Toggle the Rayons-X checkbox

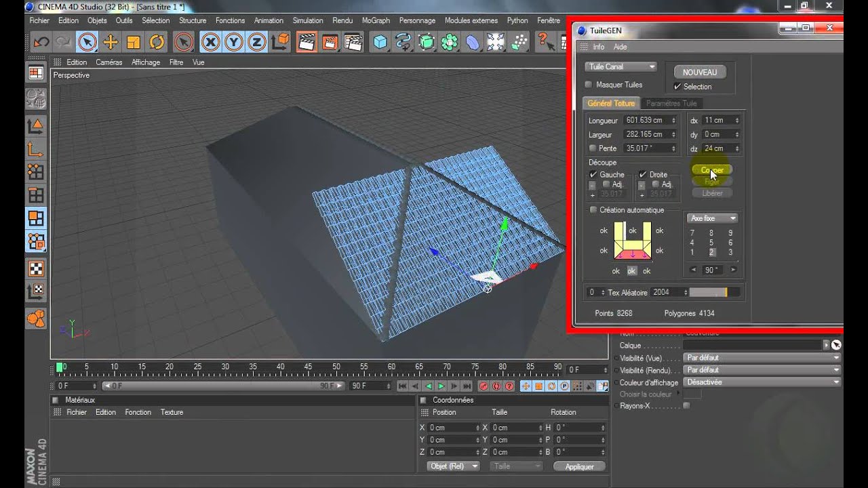686,406
